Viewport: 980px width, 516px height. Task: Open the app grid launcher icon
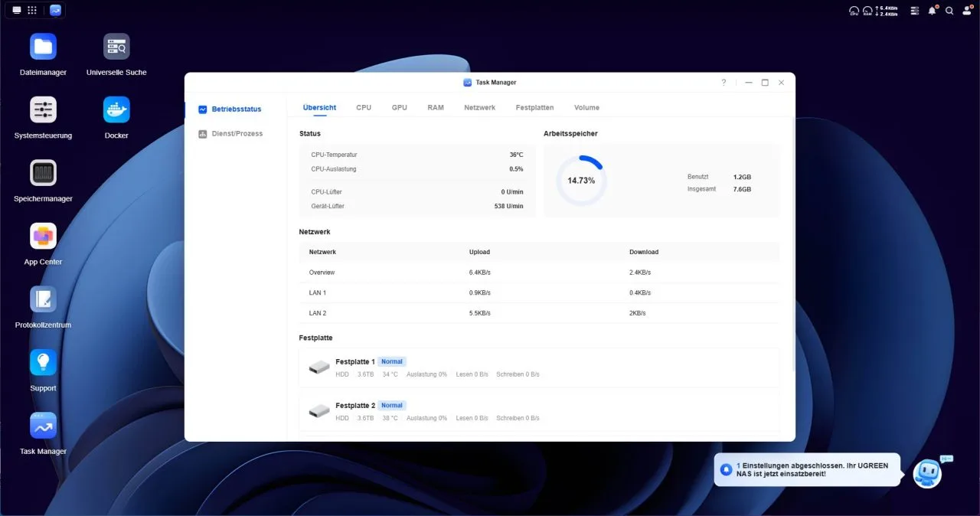click(32, 11)
